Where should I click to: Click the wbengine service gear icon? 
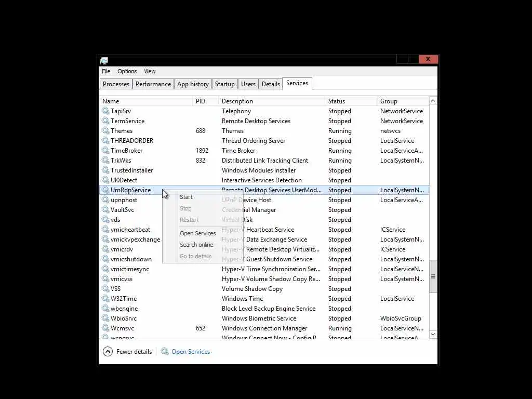click(x=105, y=308)
